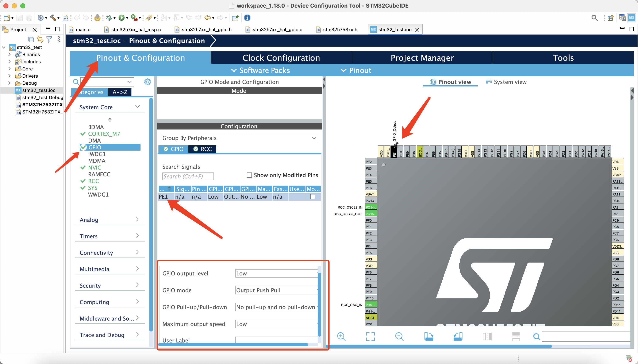Switch to the Project Manager tab
The width and height of the screenshot is (638, 364).
tap(422, 58)
